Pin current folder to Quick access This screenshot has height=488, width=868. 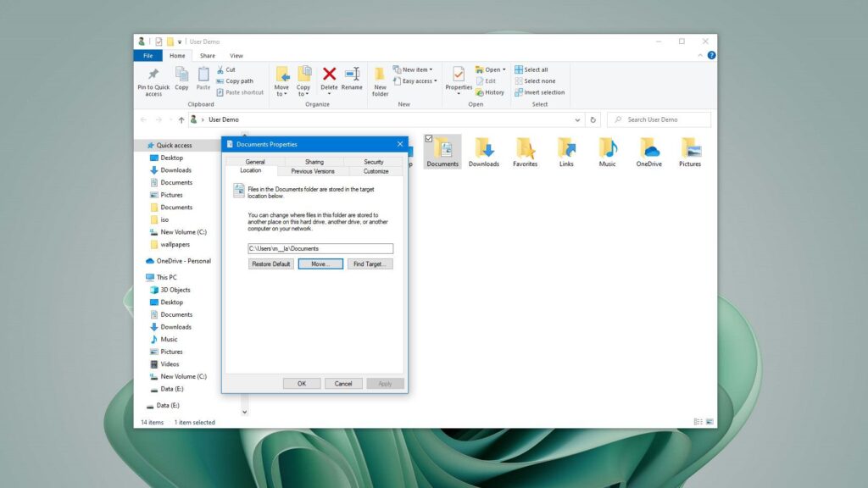pyautogui.click(x=153, y=80)
